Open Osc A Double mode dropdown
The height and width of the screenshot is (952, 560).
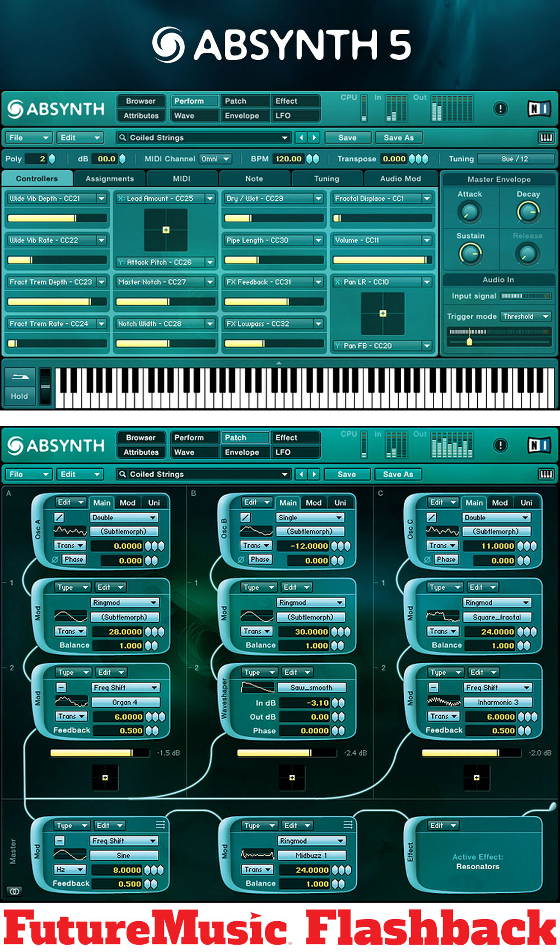[124, 517]
